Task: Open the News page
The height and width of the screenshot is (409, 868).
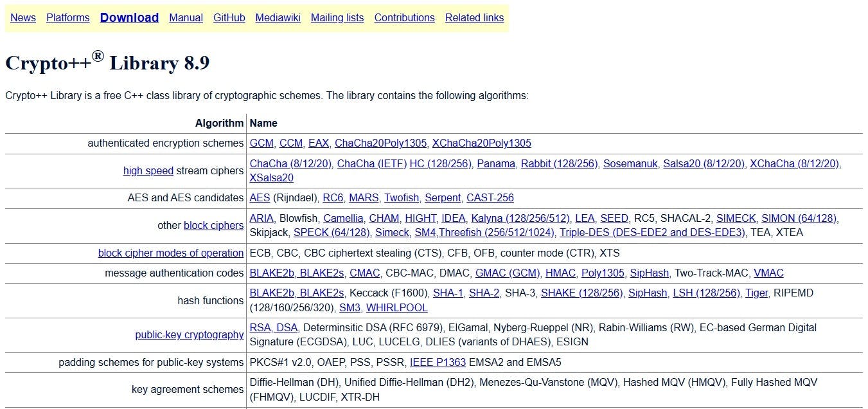Action: click(22, 17)
